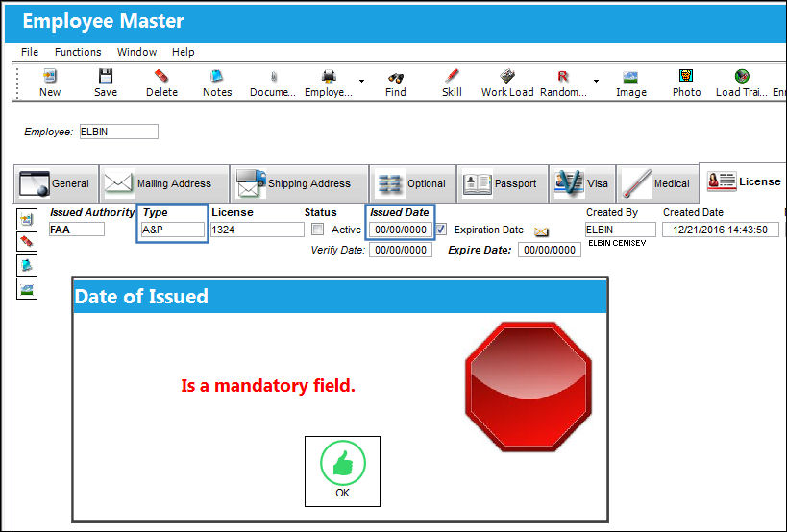Switch to the Visa tab
Viewport: 787px width, 532px height.
click(x=582, y=183)
